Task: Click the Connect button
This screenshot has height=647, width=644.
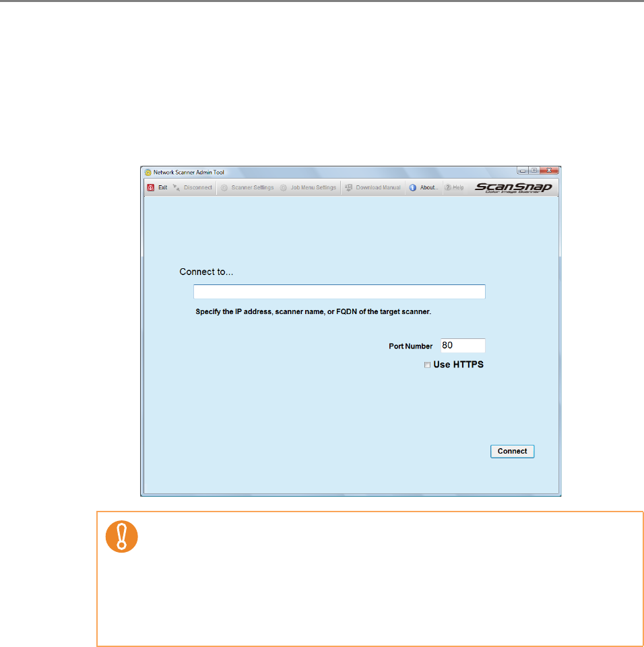Action: click(x=513, y=451)
